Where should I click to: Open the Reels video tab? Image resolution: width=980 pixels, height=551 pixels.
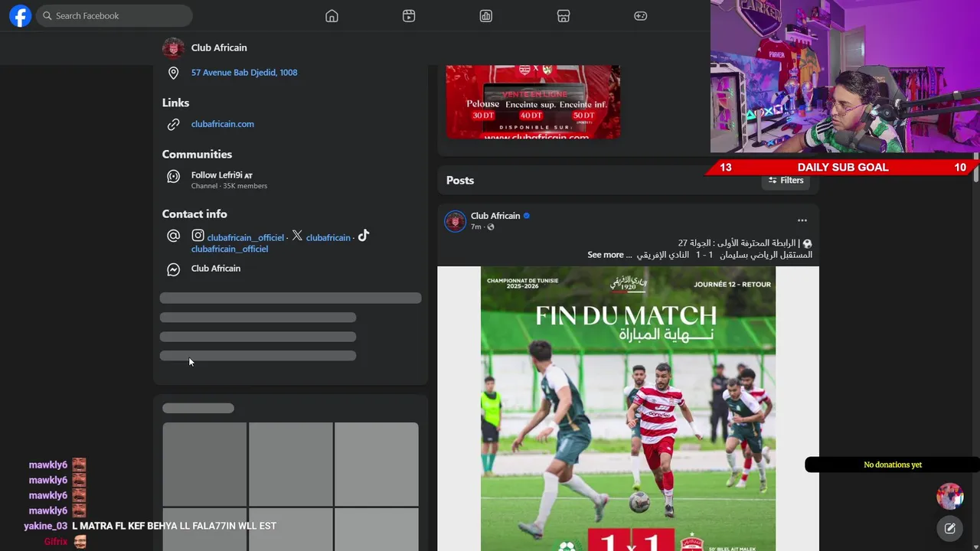click(x=409, y=16)
